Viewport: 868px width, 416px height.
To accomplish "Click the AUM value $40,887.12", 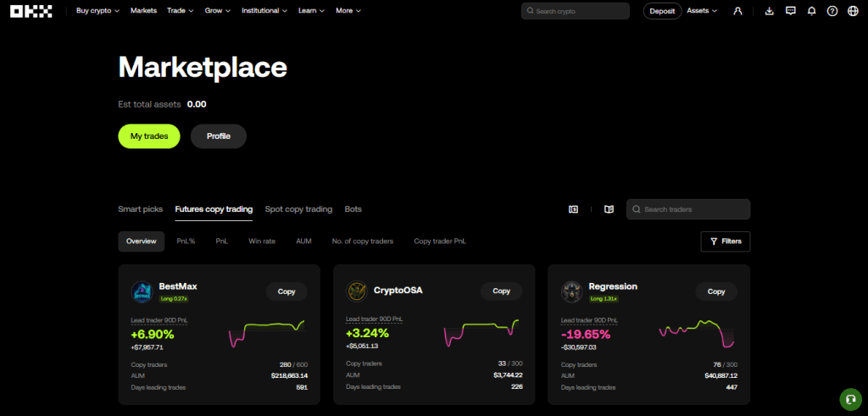I will click(x=721, y=375).
